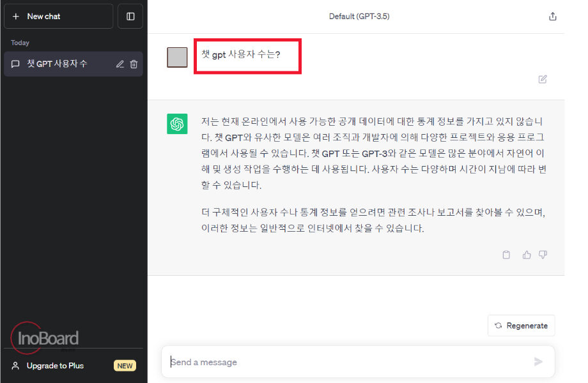Image resolution: width=588 pixels, height=383 pixels.
Task: Open Upgrade to Plus
Action: [x=73, y=366]
